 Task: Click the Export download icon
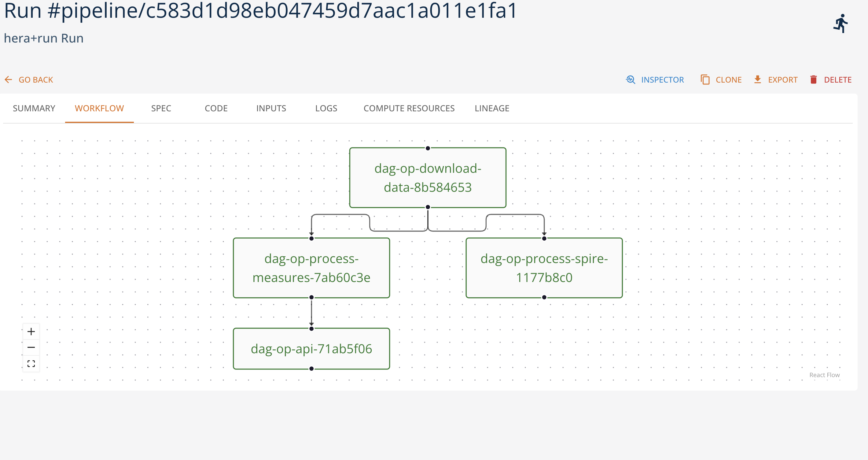point(757,80)
